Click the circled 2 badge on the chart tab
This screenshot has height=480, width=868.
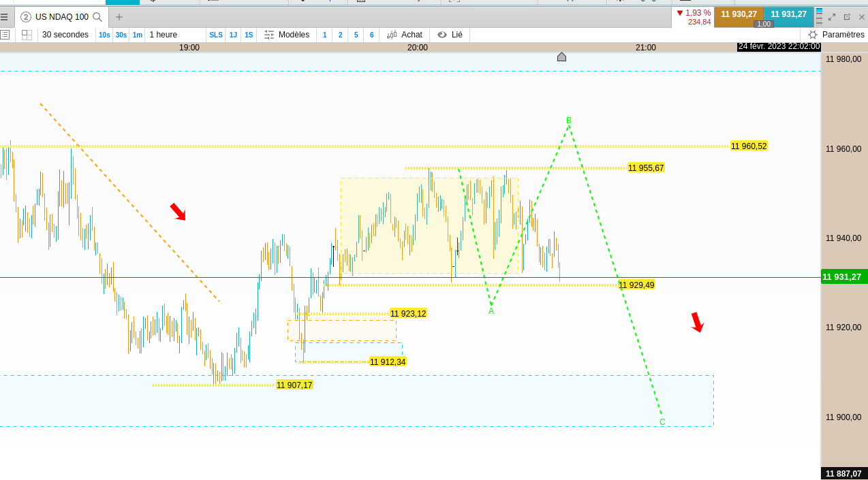pos(26,17)
